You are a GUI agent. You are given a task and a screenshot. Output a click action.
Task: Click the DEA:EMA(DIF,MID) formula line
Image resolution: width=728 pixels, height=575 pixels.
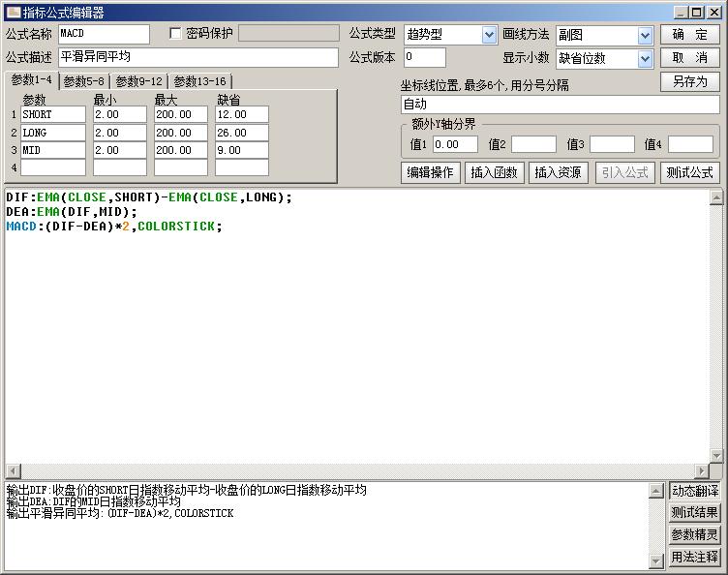coord(72,212)
